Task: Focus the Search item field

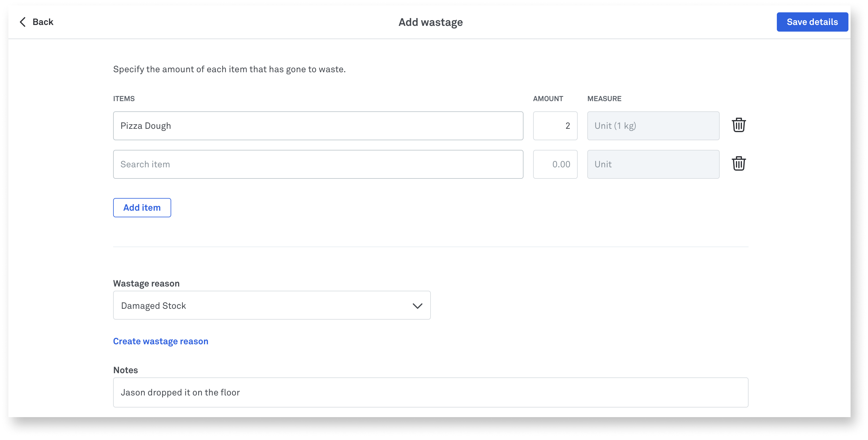Action: (318, 164)
